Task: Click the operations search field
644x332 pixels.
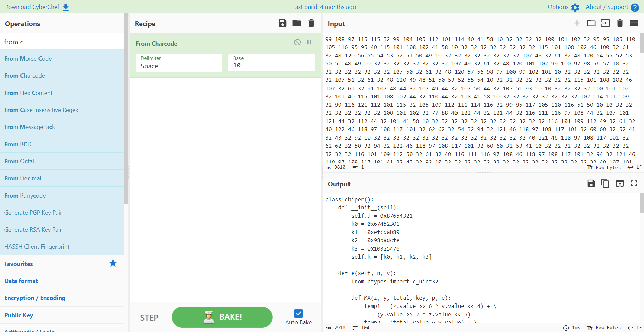Action: (x=62, y=42)
